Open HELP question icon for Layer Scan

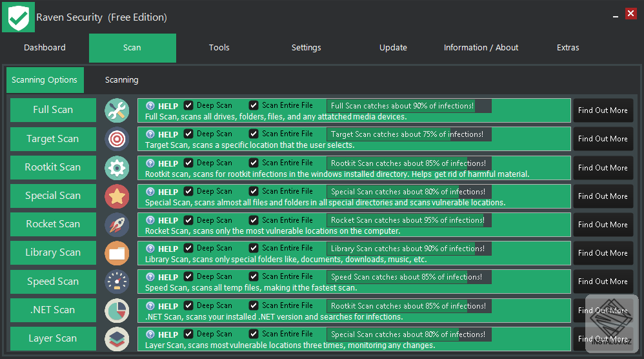(x=150, y=334)
